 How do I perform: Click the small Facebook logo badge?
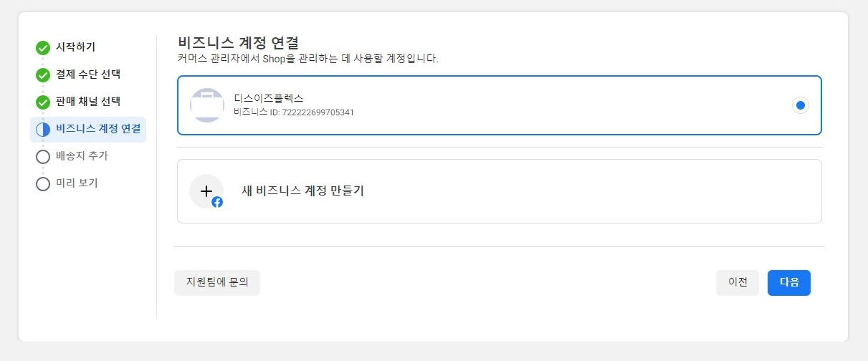coord(217,202)
